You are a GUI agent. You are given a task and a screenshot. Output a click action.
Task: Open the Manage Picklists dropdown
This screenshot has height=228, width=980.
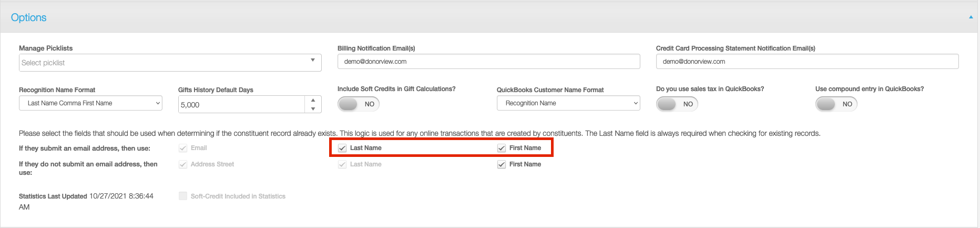(x=170, y=63)
